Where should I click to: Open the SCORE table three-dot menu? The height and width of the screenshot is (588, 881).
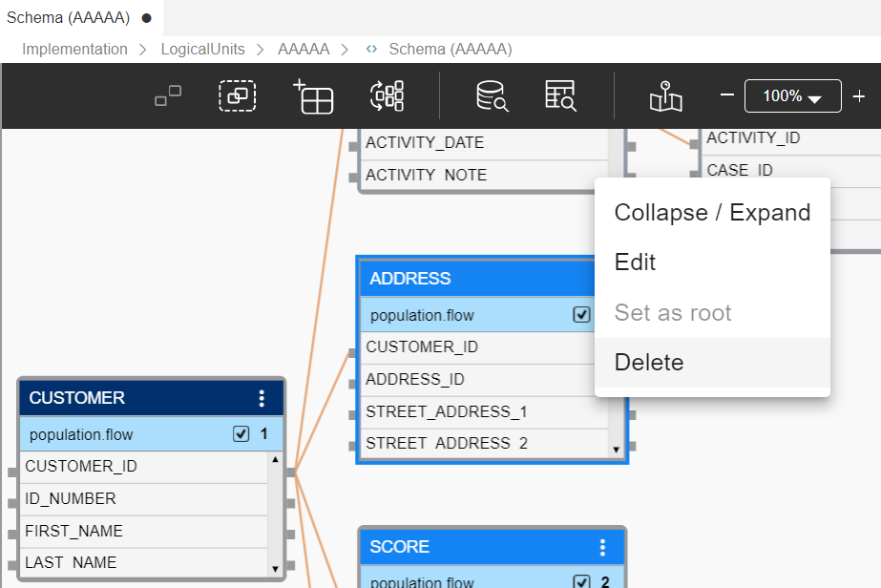coord(602,547)
